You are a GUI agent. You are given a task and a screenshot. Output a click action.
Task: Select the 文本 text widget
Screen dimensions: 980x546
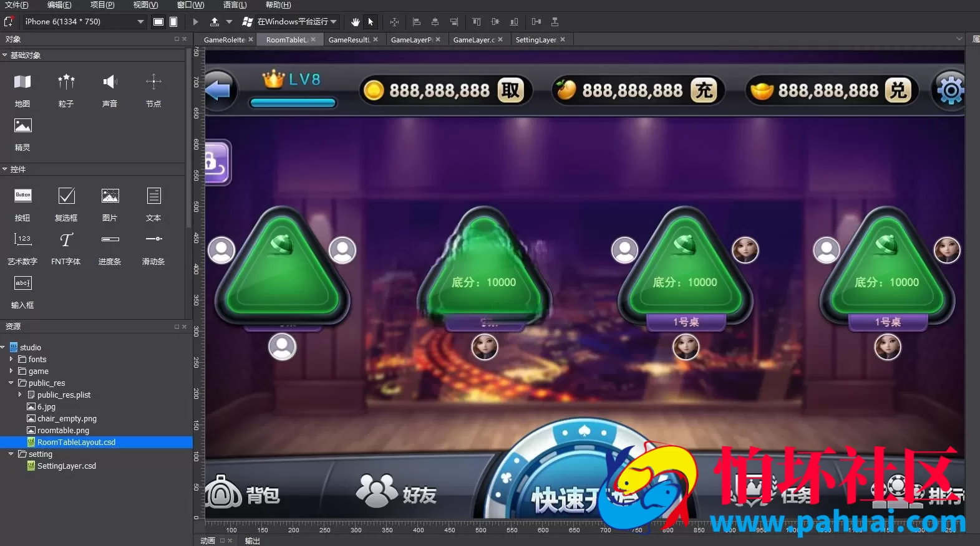(153, 204)
